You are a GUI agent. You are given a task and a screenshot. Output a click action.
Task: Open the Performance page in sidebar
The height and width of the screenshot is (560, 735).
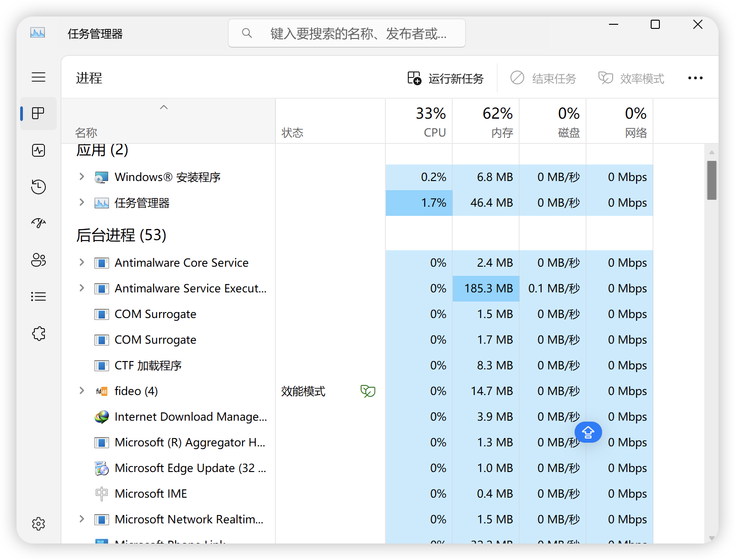pos(38,150)
